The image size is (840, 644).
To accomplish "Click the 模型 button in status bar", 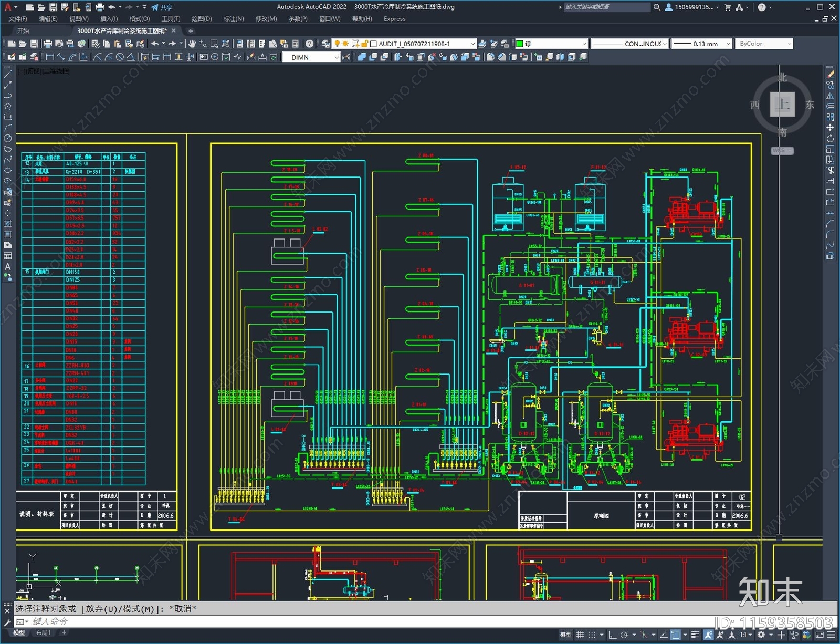I will point(565,635).
